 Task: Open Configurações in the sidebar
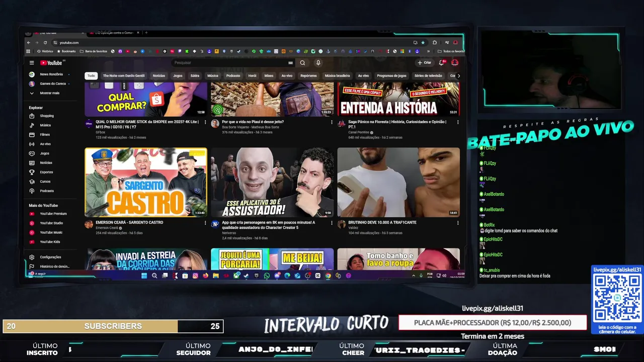(x=49, y=257)
